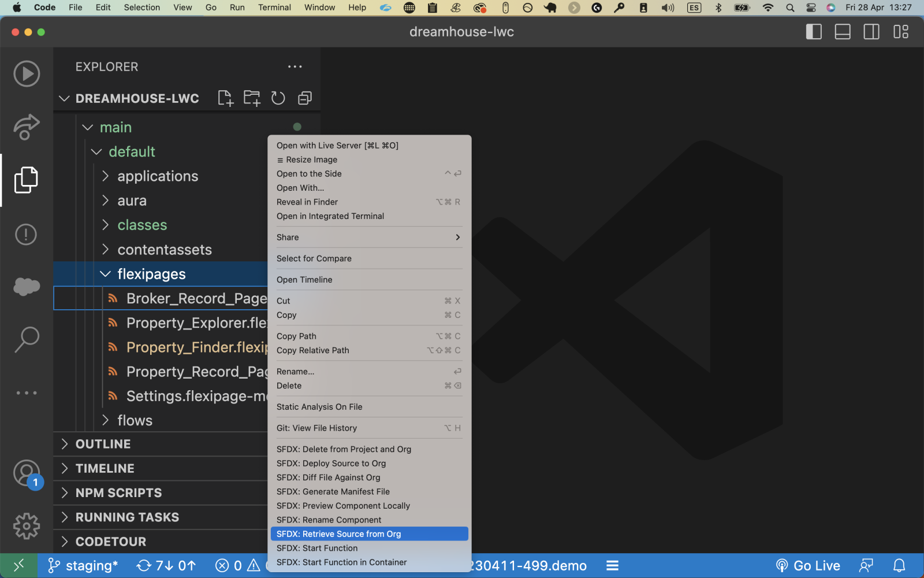The height and width of the screenshot is (578, 924).
Task: Open the Selection menu in menu bar
Action: tap(141, 8)
